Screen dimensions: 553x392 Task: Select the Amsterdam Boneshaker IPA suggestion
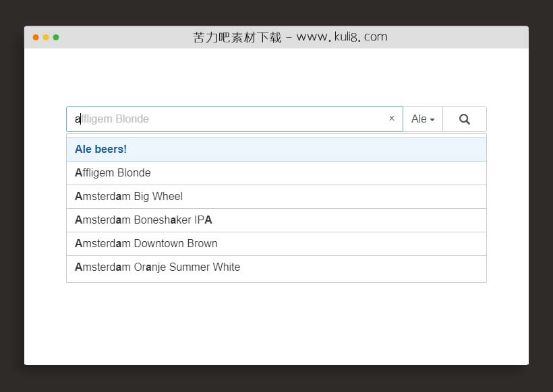(144, 220)
